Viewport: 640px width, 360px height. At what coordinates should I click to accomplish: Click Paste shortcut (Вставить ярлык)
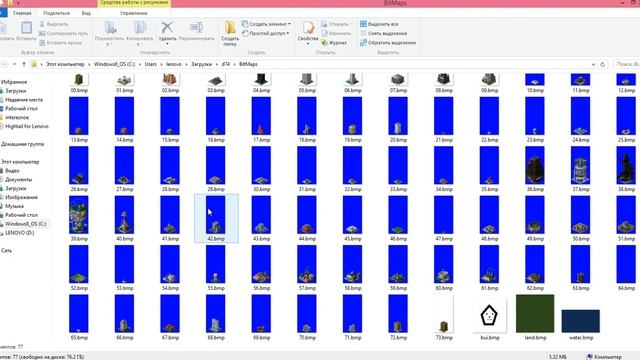(60, 42)
